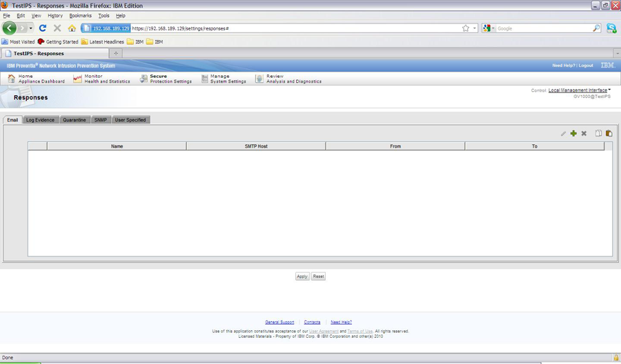Click the padlock icon in the status bar
621x364 pixels.
coord(616,357)
